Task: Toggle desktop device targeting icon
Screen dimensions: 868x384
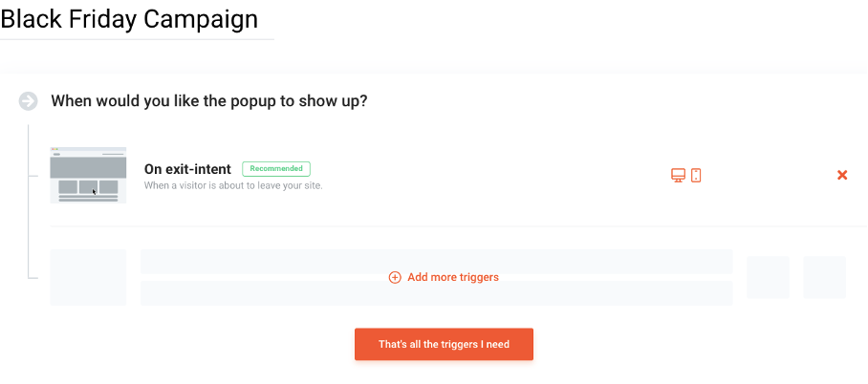Action: 678,176
